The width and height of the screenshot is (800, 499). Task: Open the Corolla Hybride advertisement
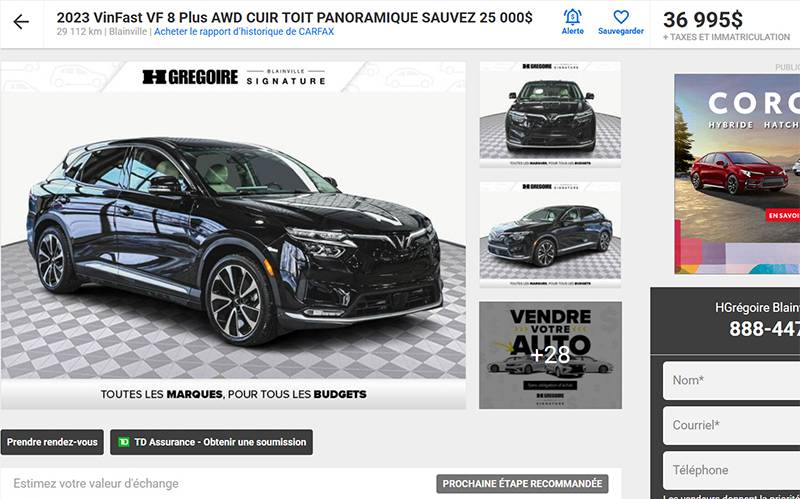tap(737, 174)
